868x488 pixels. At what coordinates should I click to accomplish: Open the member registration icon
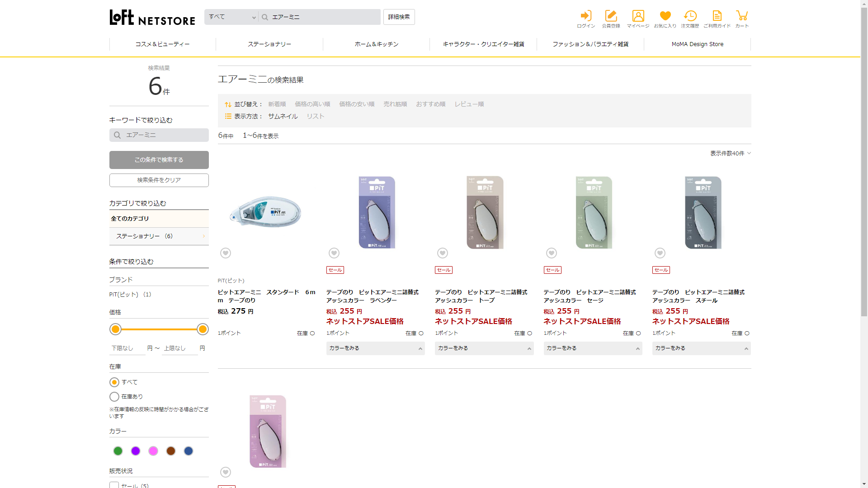point(611,16)
